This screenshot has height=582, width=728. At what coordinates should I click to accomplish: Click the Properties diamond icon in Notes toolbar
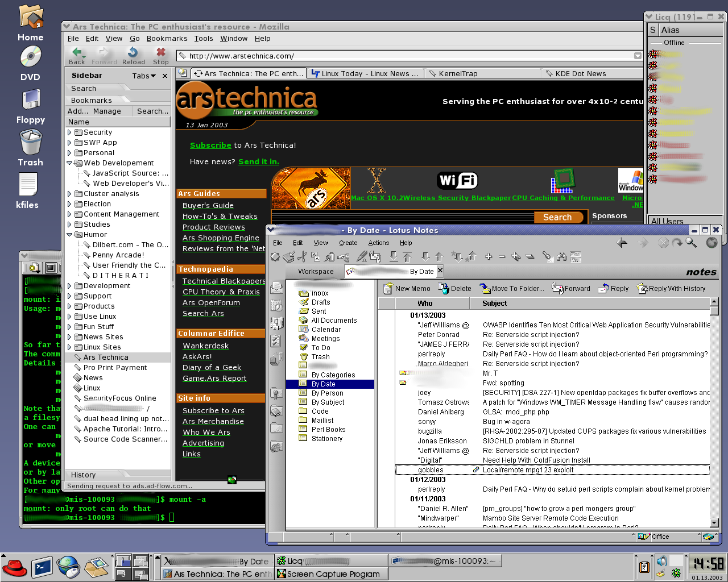tap(275, 257)
